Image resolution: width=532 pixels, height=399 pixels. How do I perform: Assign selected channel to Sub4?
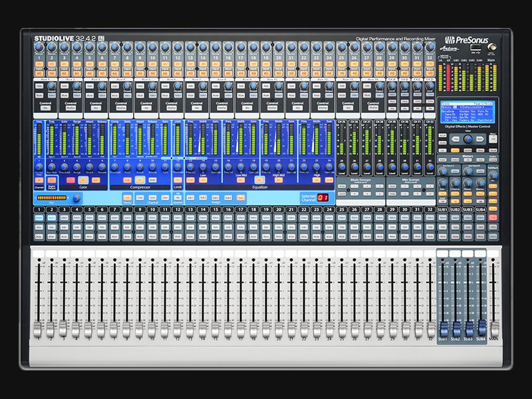[228, 198]
